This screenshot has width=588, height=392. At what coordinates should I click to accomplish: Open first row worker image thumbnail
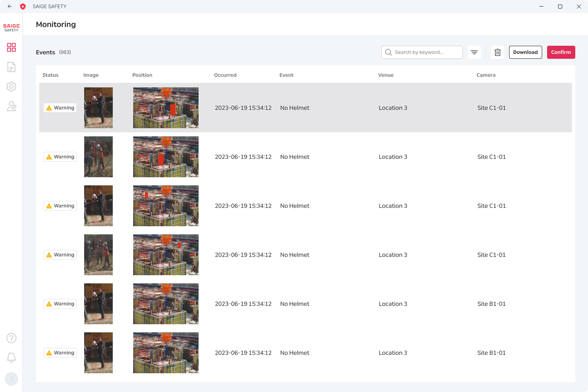click(98, 108)
